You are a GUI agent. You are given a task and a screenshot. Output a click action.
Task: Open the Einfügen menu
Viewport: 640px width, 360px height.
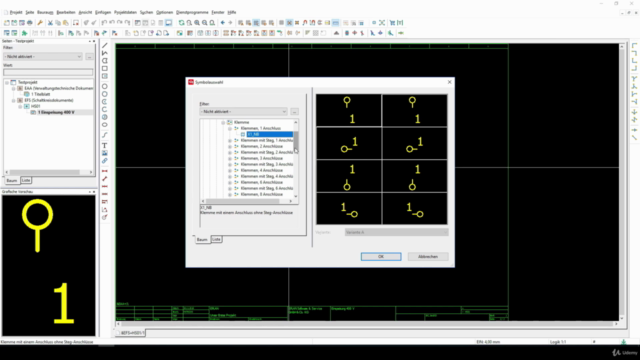(x=103, y=12)
